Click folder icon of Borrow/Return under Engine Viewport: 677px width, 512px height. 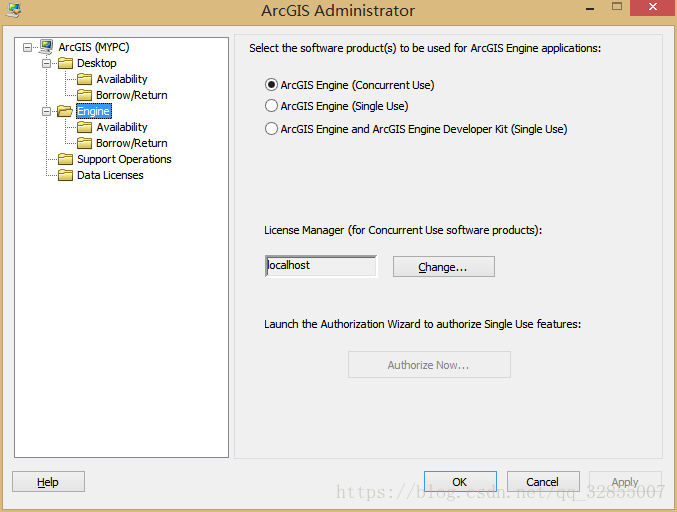[84, 143]
